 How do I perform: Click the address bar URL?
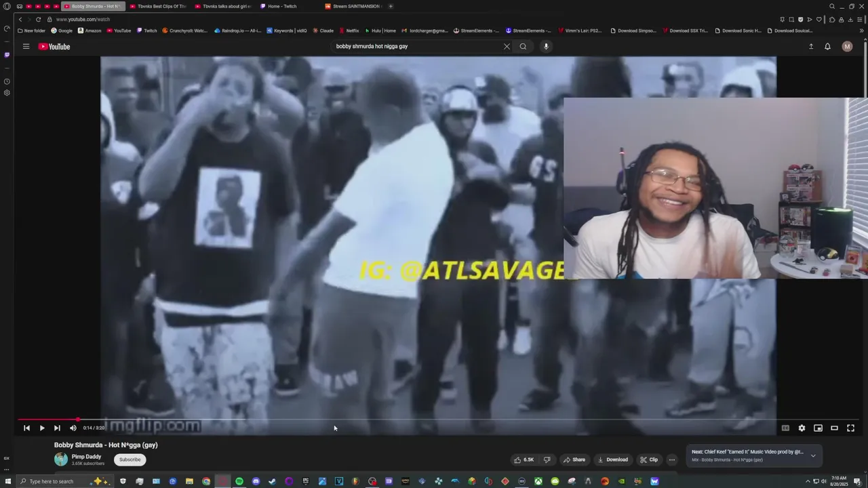[83, 19]
